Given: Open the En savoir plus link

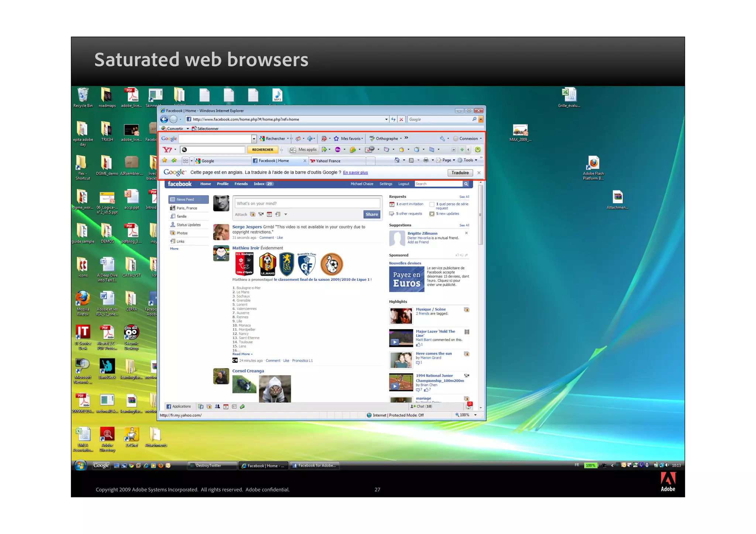Looking at the screenshot, I should pos(355,172).
